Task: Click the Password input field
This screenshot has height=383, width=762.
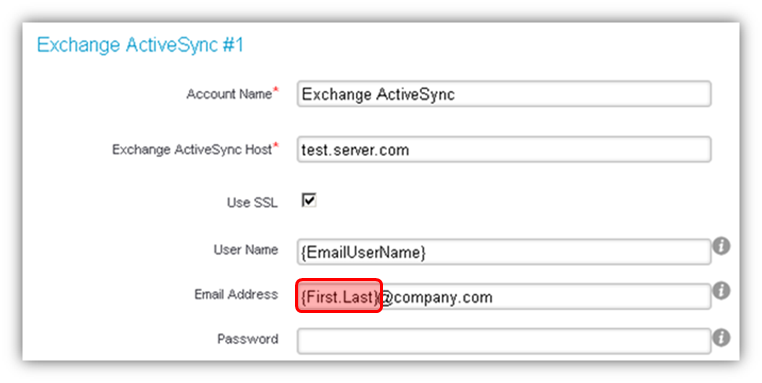Action: 504,341
